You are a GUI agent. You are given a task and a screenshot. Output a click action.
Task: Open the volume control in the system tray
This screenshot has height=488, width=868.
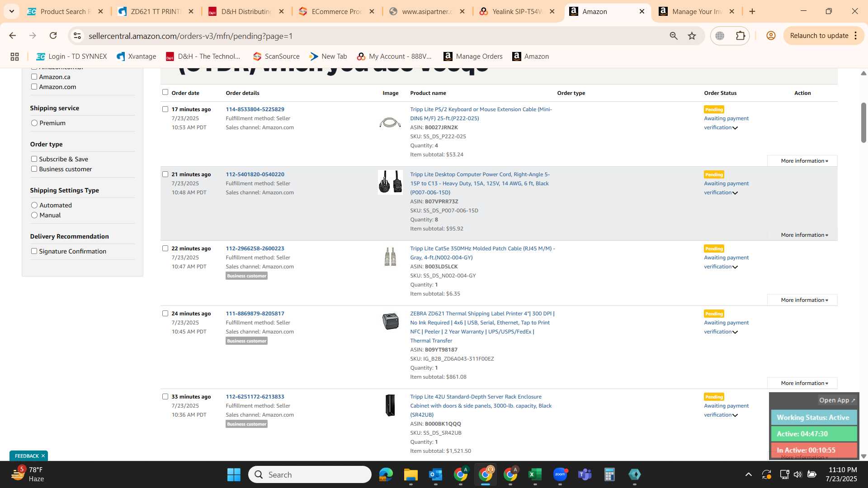click(x=797, y=474)
